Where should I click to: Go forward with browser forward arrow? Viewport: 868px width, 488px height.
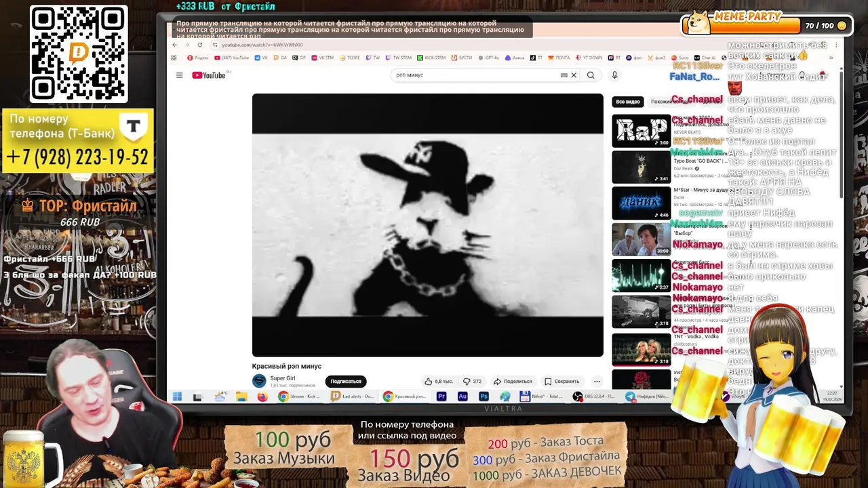pyautogui.click(x=187, y=45)
